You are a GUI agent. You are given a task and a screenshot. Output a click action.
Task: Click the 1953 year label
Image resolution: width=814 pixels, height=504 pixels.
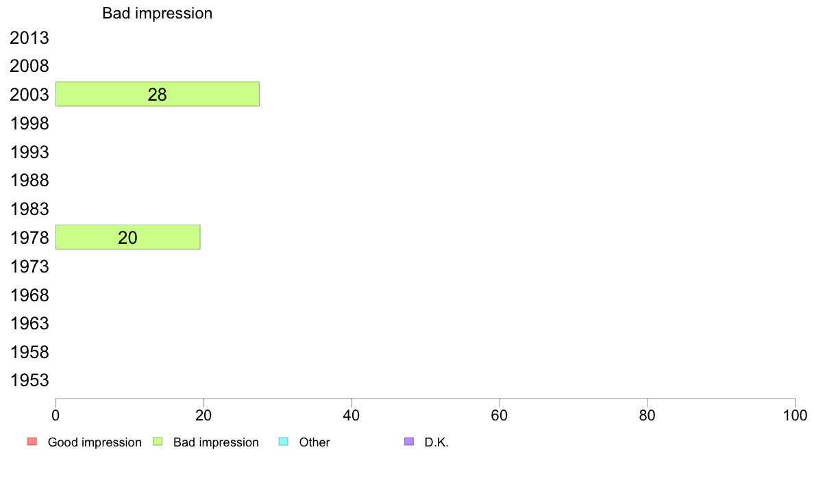29,381
